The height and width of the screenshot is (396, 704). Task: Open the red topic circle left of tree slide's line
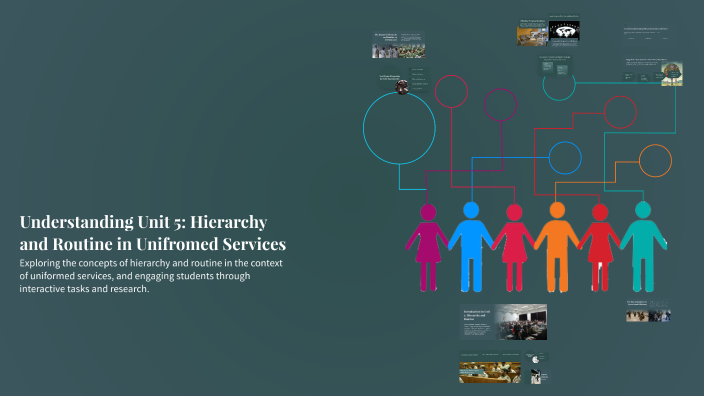[620, 112]
